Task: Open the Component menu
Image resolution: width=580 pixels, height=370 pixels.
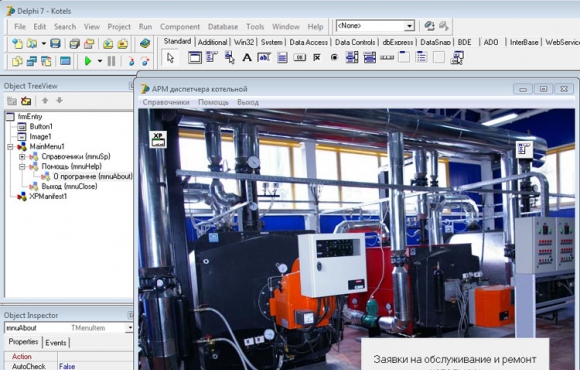Action: pos(180,27)
